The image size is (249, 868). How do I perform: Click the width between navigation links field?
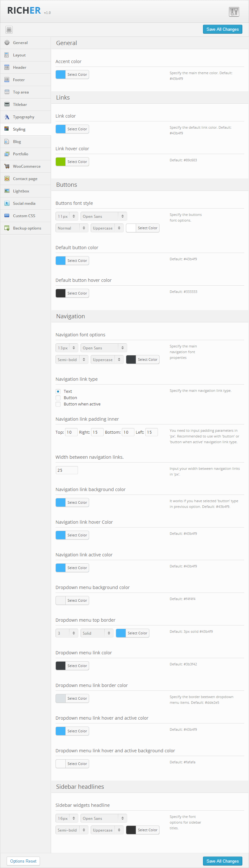click(x=67, y=470)
